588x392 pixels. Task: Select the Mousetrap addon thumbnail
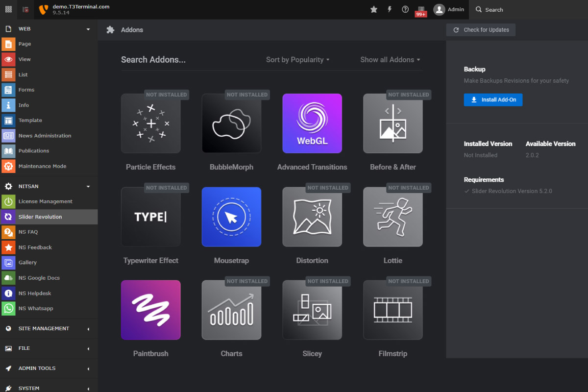[x=231, y=217]
